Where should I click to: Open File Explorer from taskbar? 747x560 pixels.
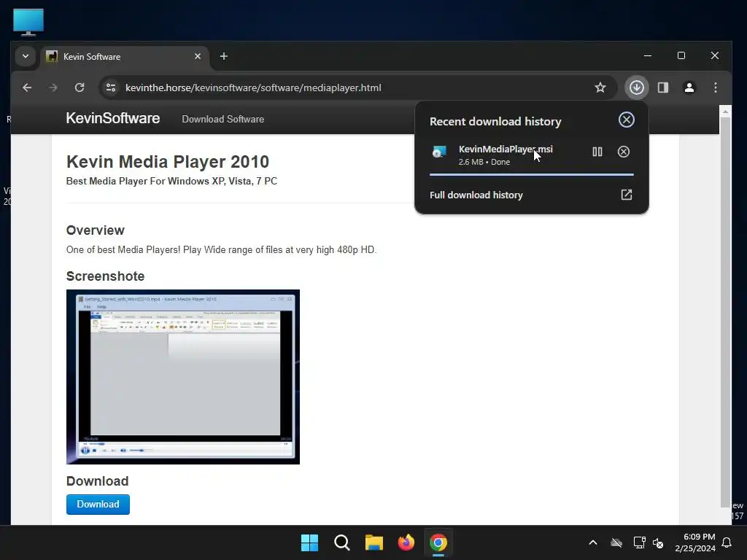[x=374, y=542]
